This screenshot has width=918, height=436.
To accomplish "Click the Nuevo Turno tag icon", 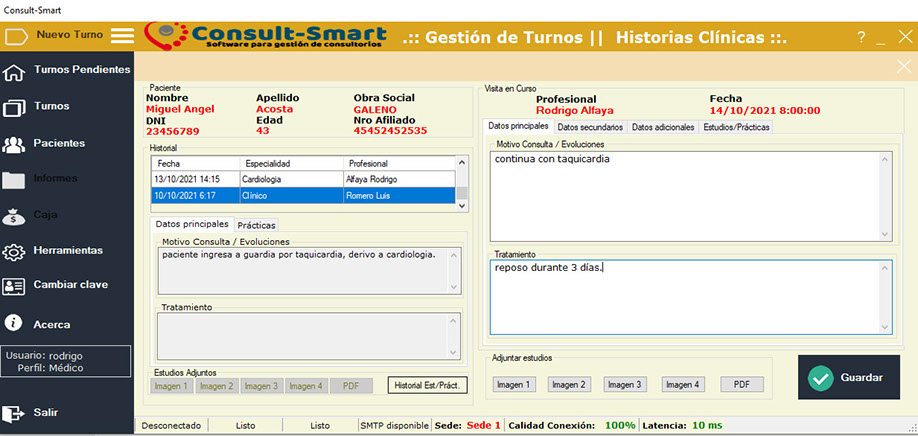I will pyautogui.click(x=17, y=37).
